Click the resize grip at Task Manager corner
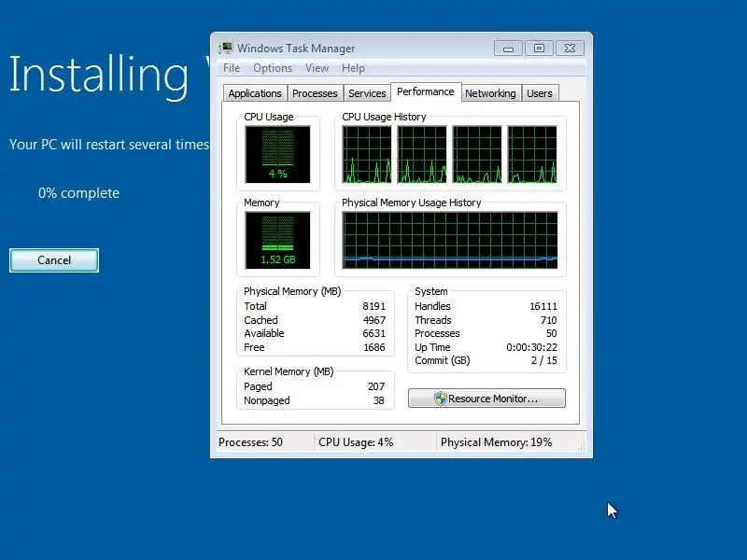747x560 pixels. (581, 446)
